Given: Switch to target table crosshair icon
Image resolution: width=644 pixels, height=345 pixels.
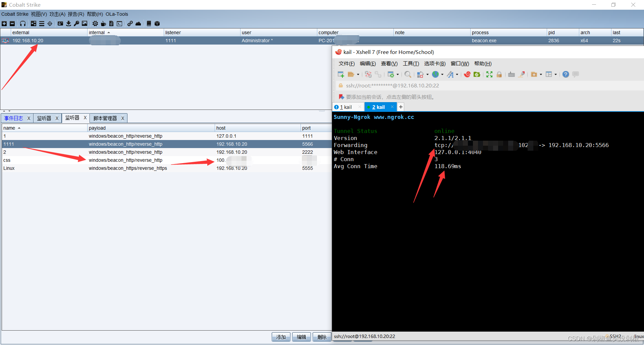Looking at the screenshot, I should pyautogui.click(x=50, y=23).
